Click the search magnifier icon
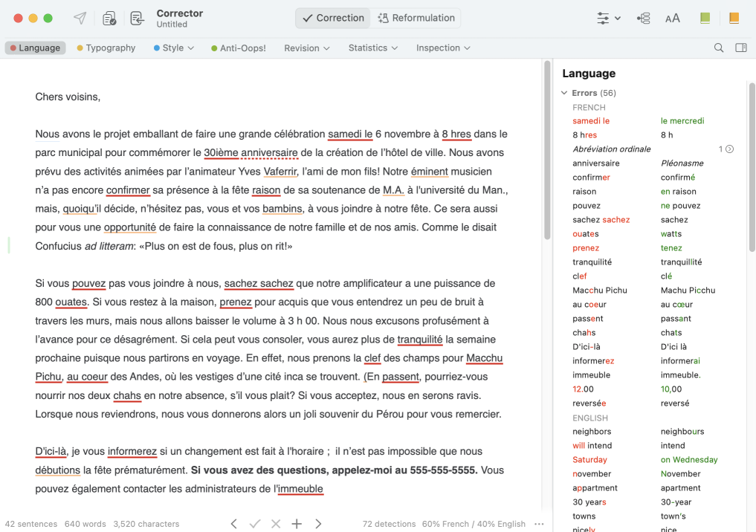This screenshot has width=756, height=532. (719, 48)
